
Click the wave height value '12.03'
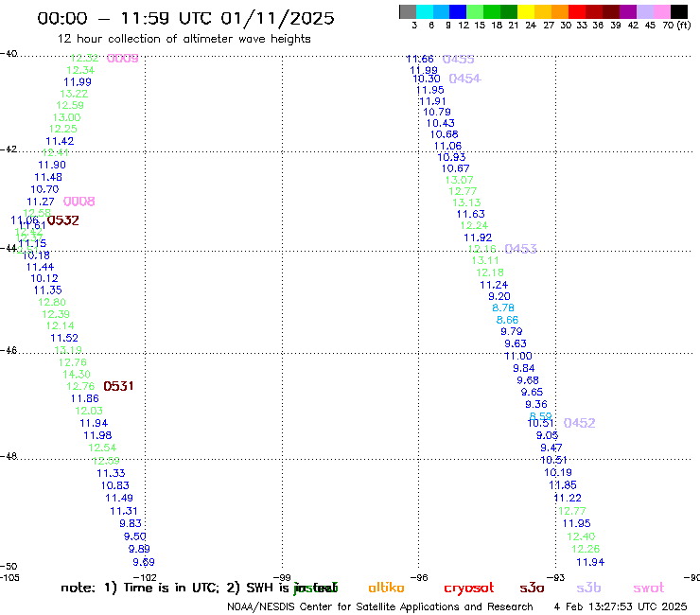89,411
